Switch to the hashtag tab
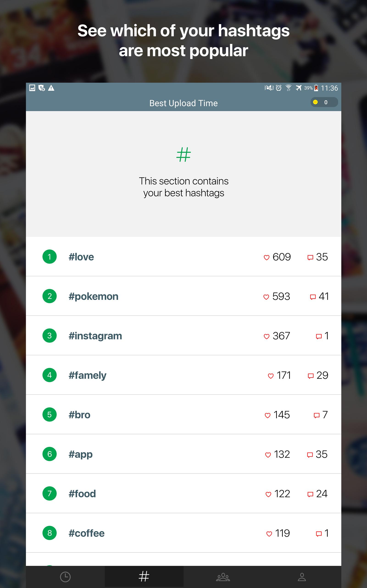 [x=144, y=576]
